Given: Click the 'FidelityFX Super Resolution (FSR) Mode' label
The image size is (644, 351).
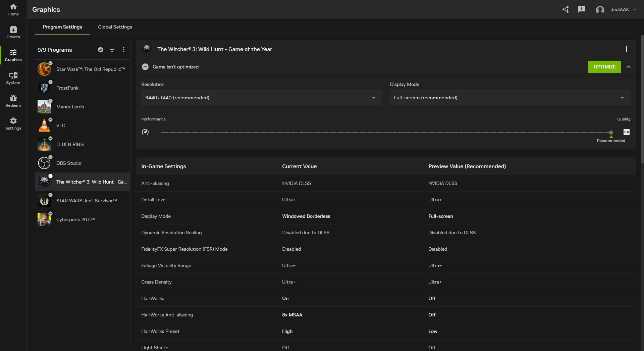Looking at the screenshot, I should tap(184, 249).
